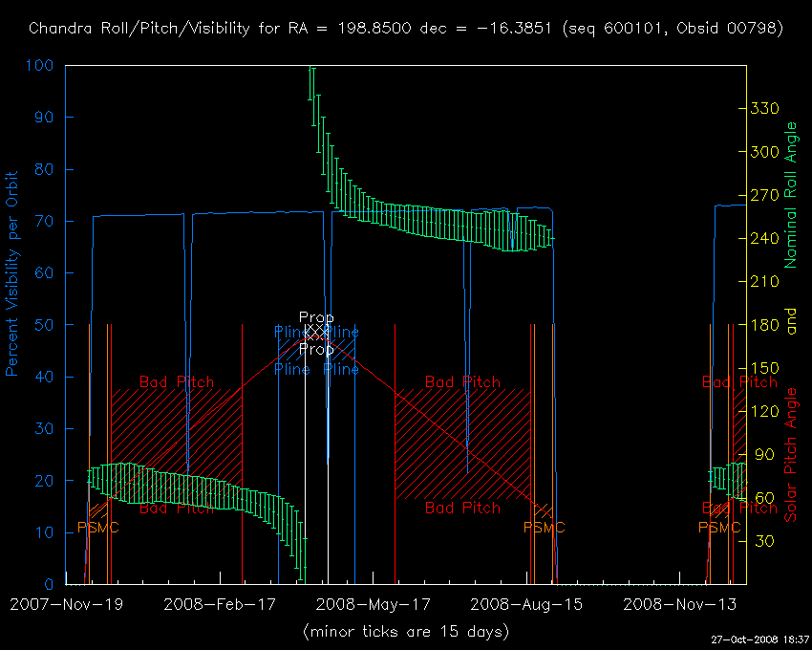Click the leftmost orange PSMC label
812x650 pixels.
click(96, 528)
